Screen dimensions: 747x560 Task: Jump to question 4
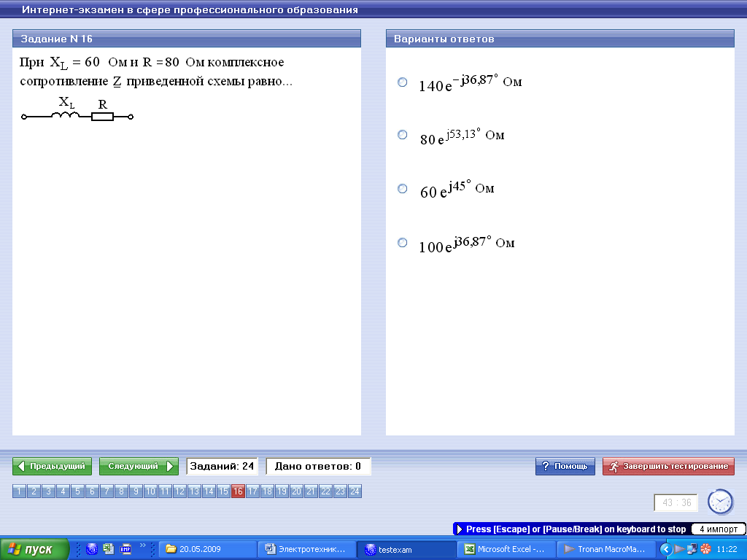pos(63,491)
